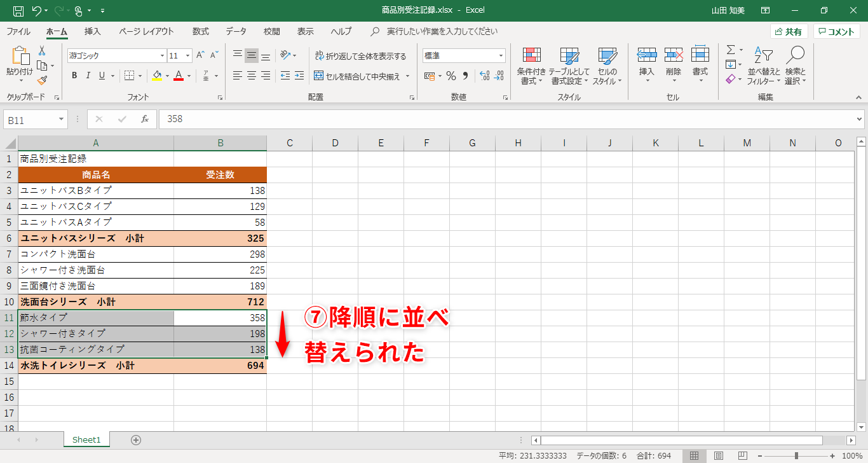868x463 pixels.
Task: Click the コメント comments button
Action: coord(837,31)
